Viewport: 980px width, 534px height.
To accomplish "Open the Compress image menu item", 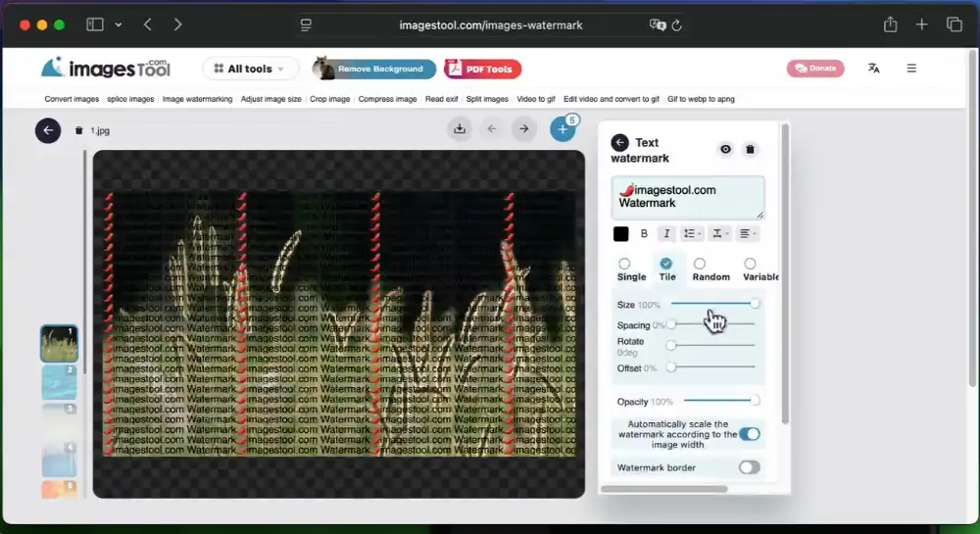I will (387, 99).
